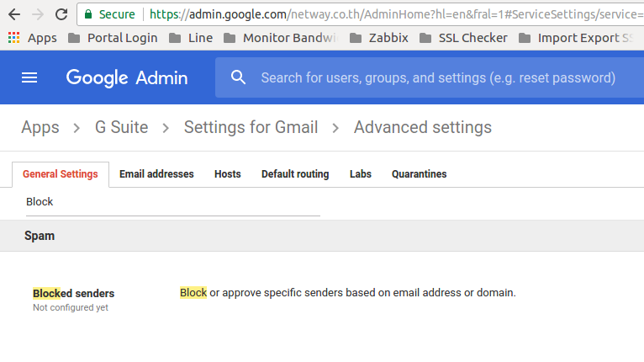This screenshot has width=644, height=362.
Task: Open the Quarantines tab
Action: click(419, 174)
